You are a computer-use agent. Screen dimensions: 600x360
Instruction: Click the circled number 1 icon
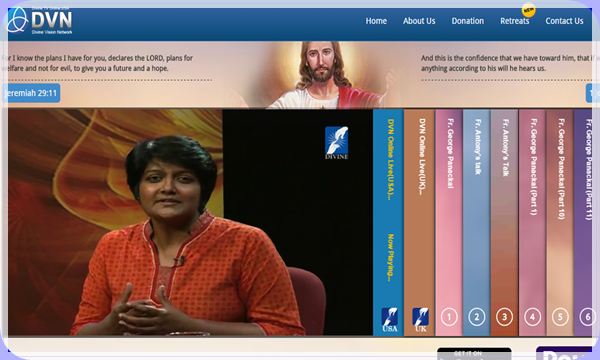click(x=449, y=317)
